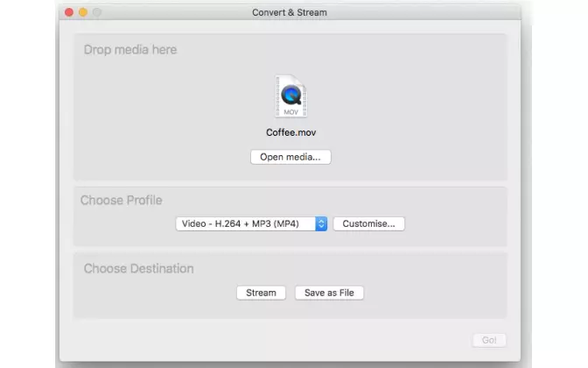588x368 pixels.
Task: Minimize the window with the yellow button
Action: coord(83,12)
